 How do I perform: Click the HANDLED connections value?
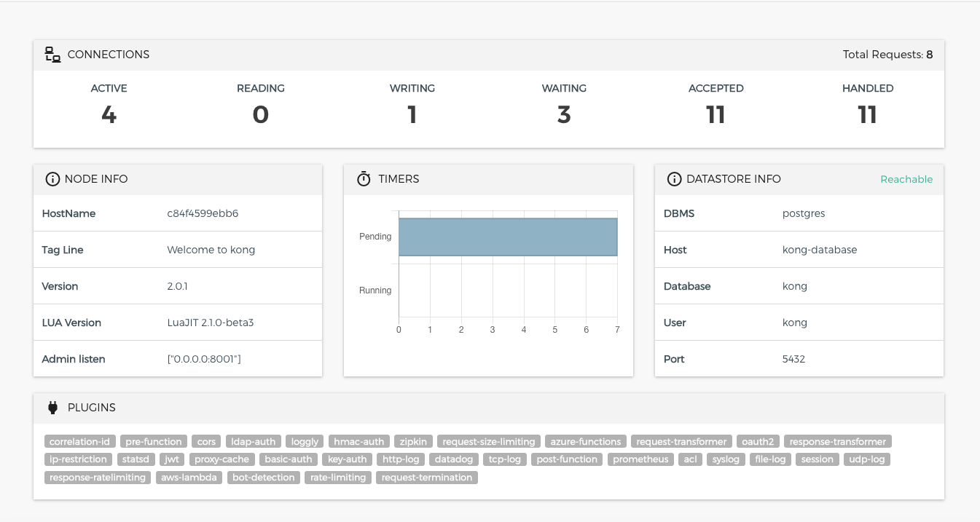coord(867,115)
